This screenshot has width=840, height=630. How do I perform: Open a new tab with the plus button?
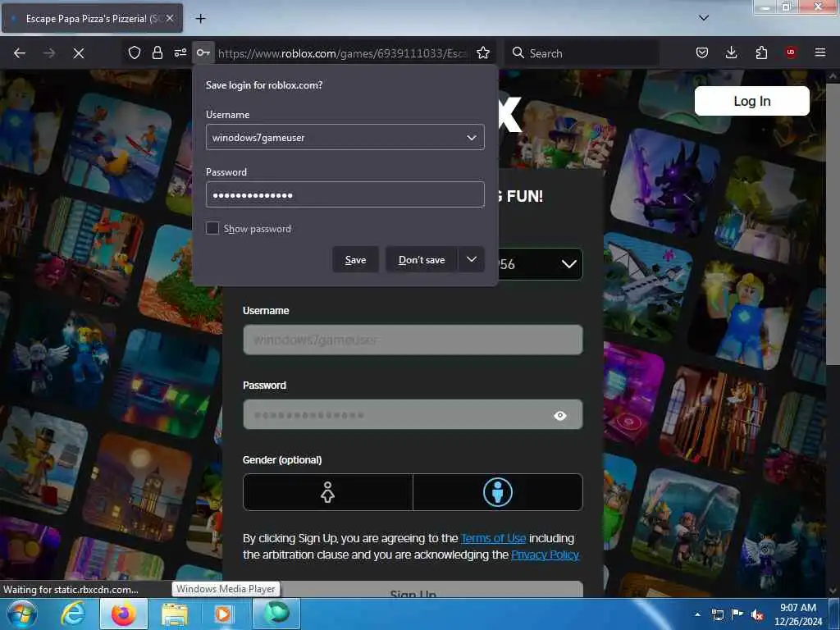pos(200,19)
